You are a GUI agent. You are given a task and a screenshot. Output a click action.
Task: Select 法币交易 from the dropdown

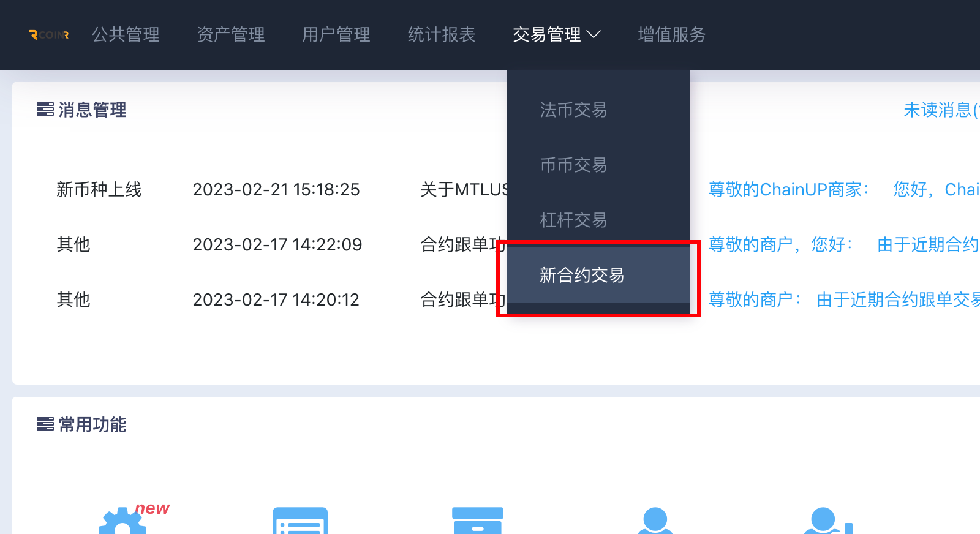pyautogui.click(x=598, y=110)
